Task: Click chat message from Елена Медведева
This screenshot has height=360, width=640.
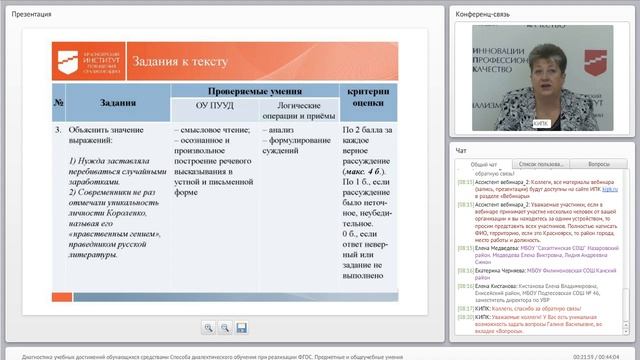Action: point(539,255)
